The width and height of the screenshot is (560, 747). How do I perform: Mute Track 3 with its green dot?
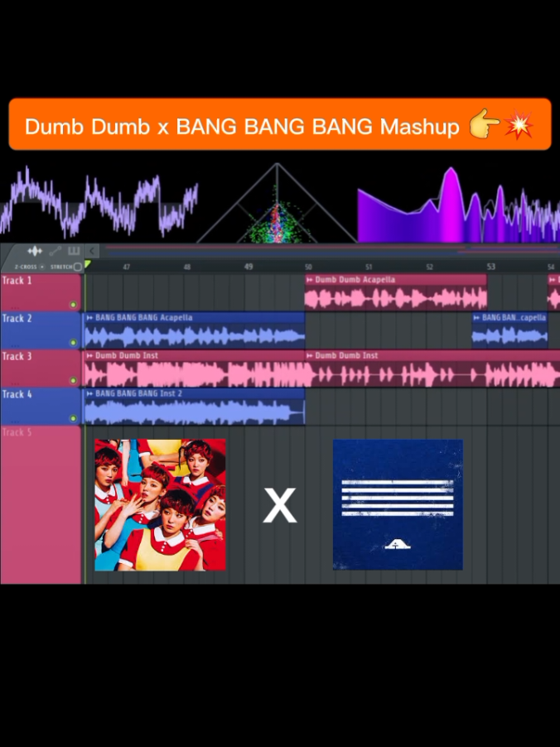(x=73, y=380)
